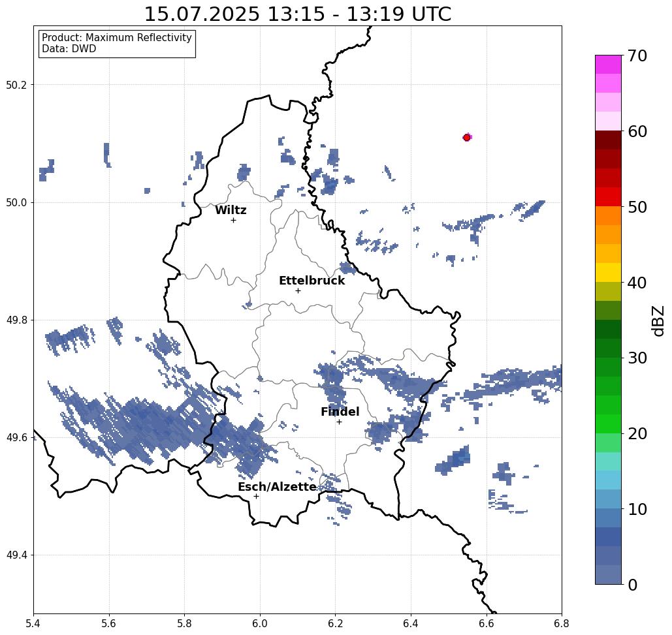Click the map title date and time

(298, 14)
